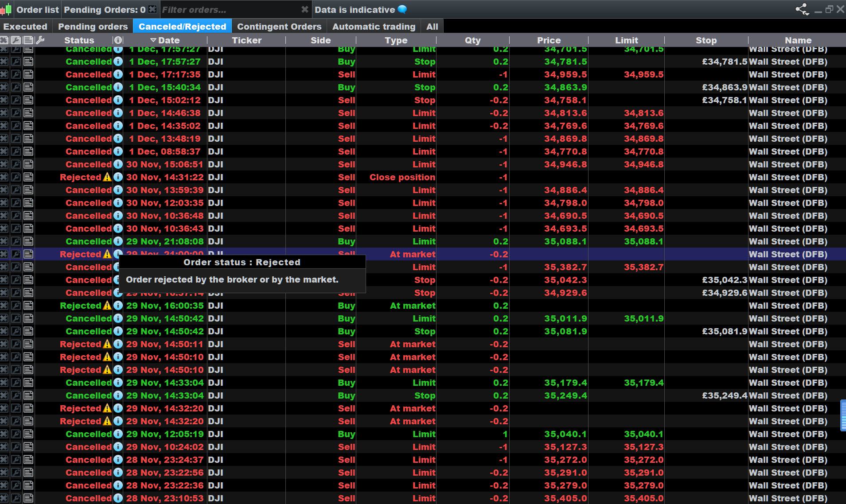Click cancel X icon on 28 Nov, 23:22:56 row
The height and width of the screenshot is (504, 846).
(x=4, y=473)
